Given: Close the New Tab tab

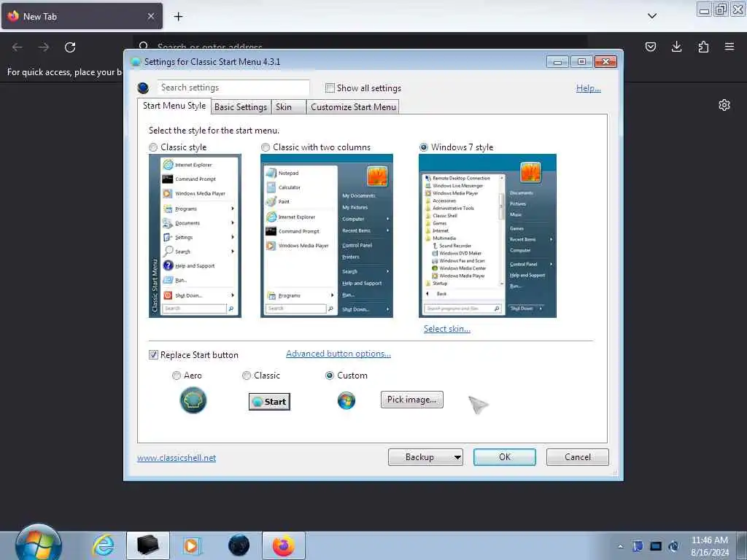Looking at the screenshot, I should click(151, 16).
